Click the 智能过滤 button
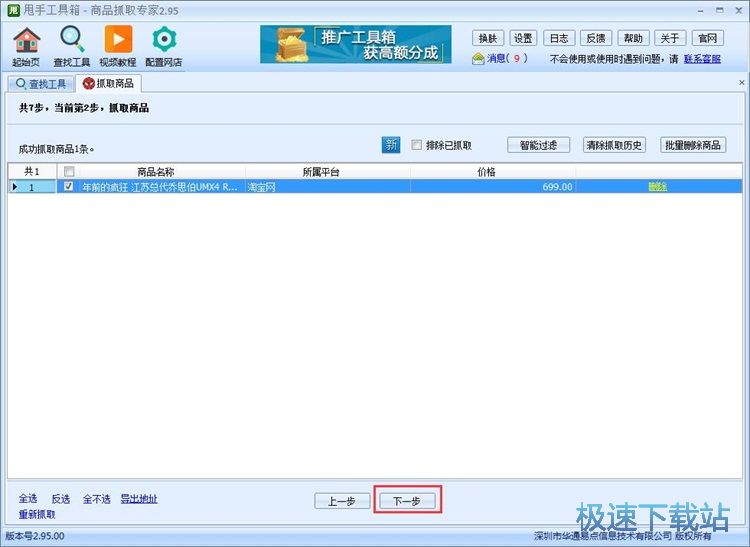This screenshot has height=547, width=750. (x=539, y=145)
